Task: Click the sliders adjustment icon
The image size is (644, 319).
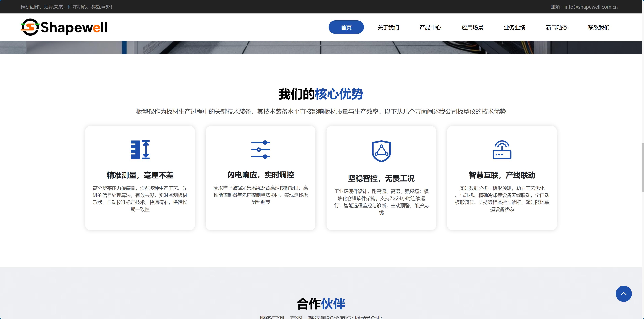Action: coord(261,150)
